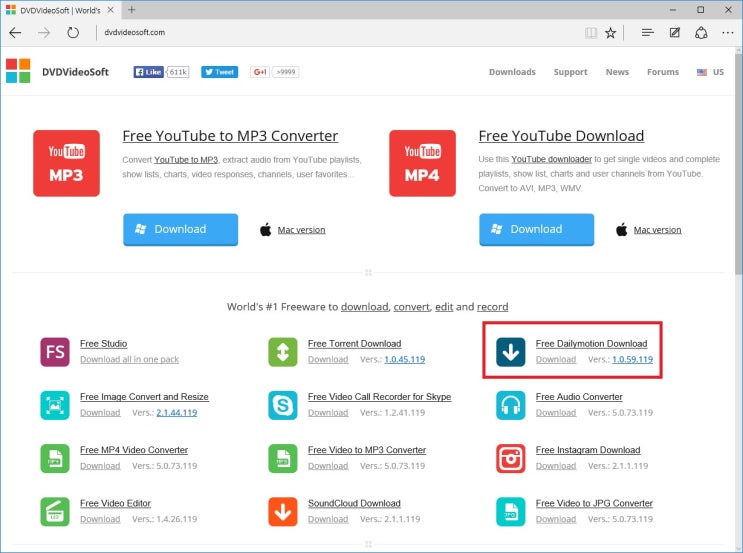The height and width of the screenshot is (553, 743).
Task: Open a new tab with plus
Action: click(x=132, y=9)
